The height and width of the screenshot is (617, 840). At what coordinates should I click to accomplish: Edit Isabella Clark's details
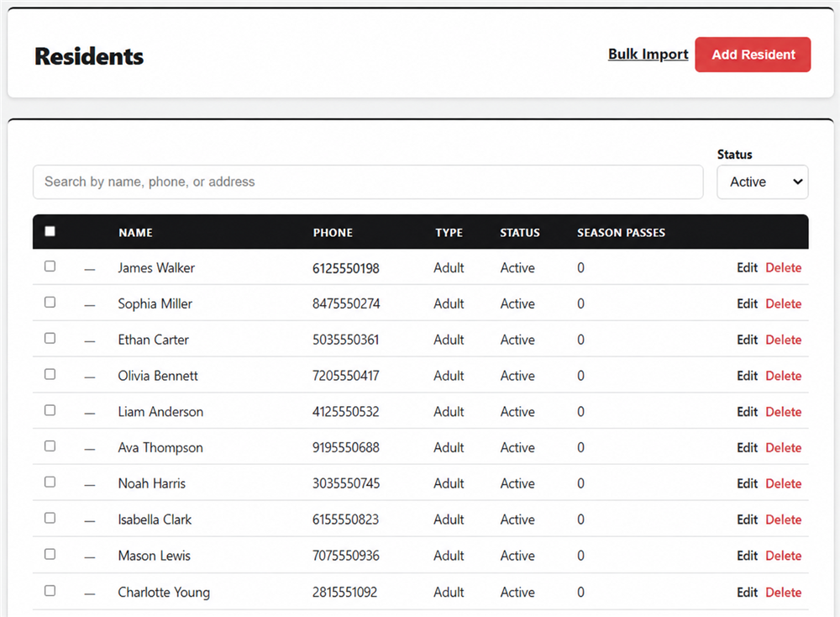point(747,519)
